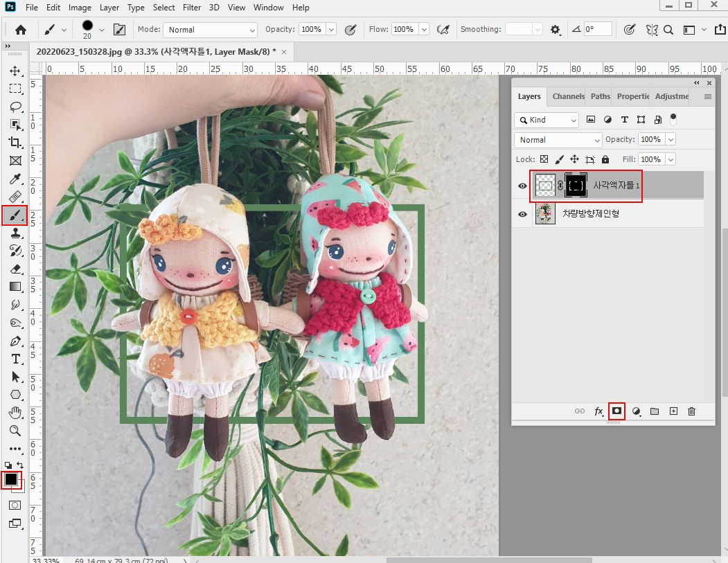This screenshot has width=728, height=563.
Task: Open the layer blend mode Normal dropdown
Action: (558, 140)
